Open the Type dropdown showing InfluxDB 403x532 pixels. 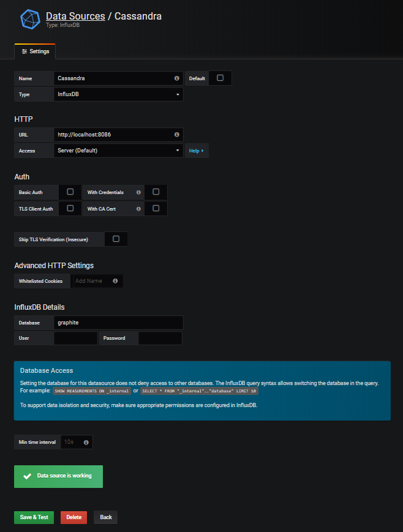point(118,94)
